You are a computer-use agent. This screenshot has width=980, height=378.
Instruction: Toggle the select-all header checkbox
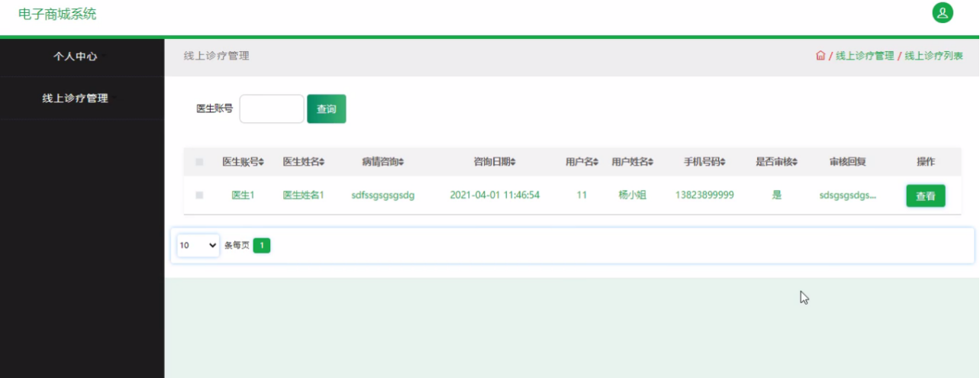[199, 162]
